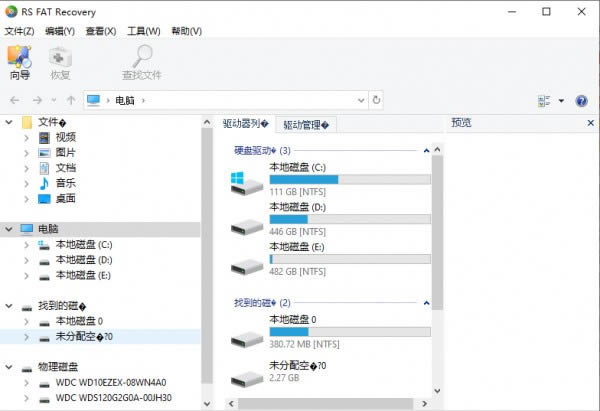600x411 pixels.
Task: Close the 预览 preview panel
Action: [x=590, y=123]
